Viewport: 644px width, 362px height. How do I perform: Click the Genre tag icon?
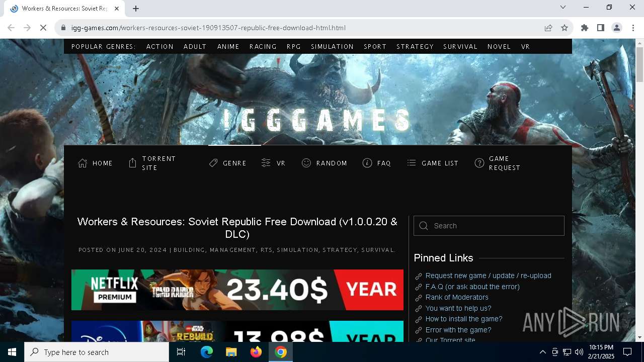213,163
